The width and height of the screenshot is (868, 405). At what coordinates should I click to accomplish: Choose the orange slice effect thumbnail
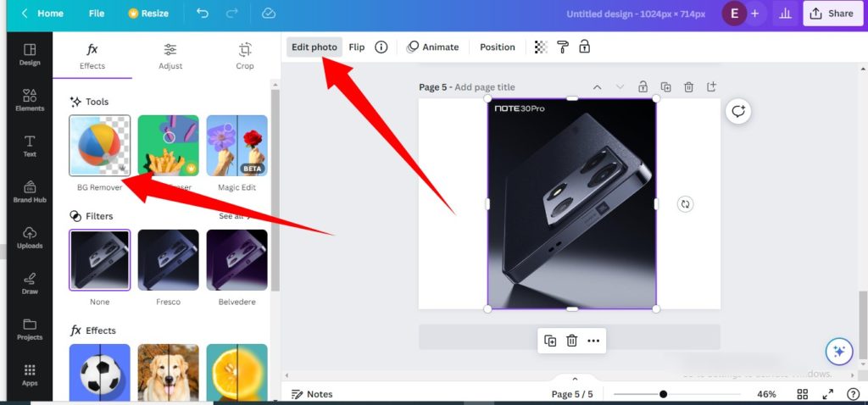click(x=237, y=372)
